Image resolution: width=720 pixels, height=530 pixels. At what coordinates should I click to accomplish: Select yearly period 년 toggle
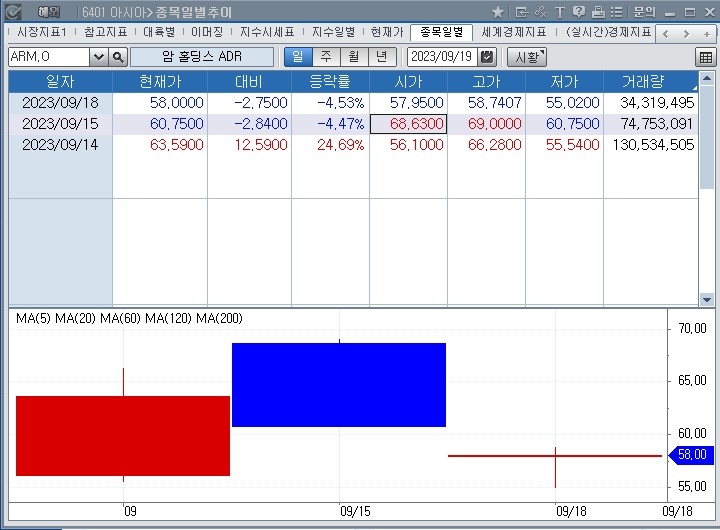pos(382,57)
